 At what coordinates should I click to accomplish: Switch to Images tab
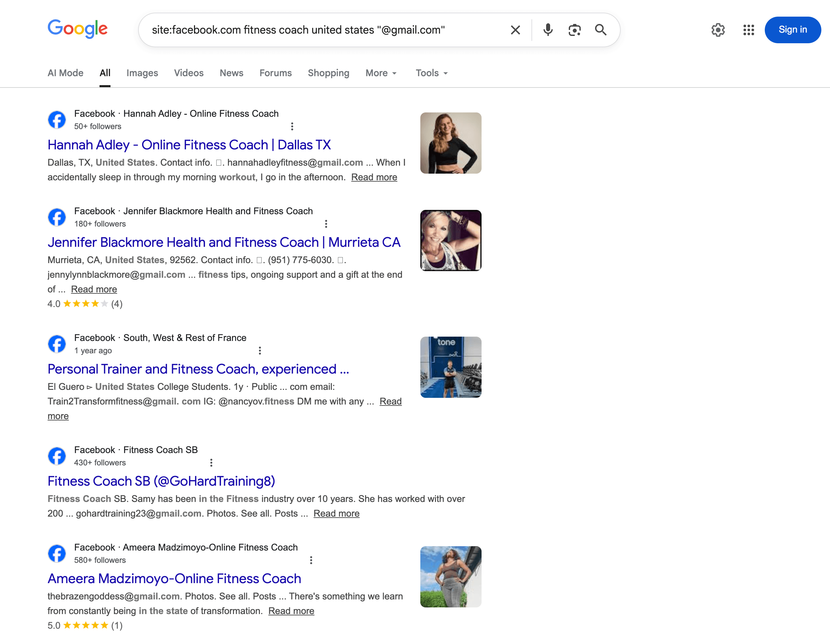(x=142, y=73)
